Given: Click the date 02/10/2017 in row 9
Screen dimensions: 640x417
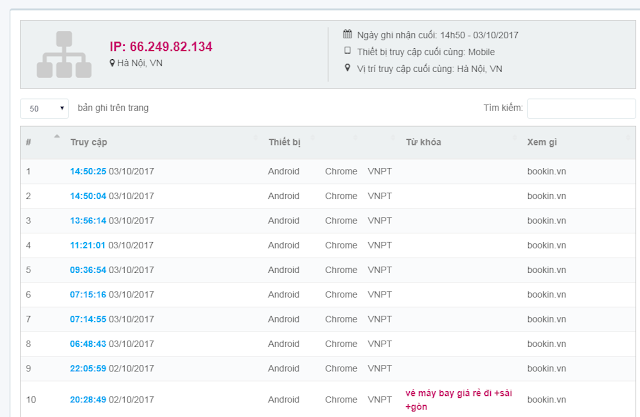Looking at the screenshot, I should pos(131,368).
